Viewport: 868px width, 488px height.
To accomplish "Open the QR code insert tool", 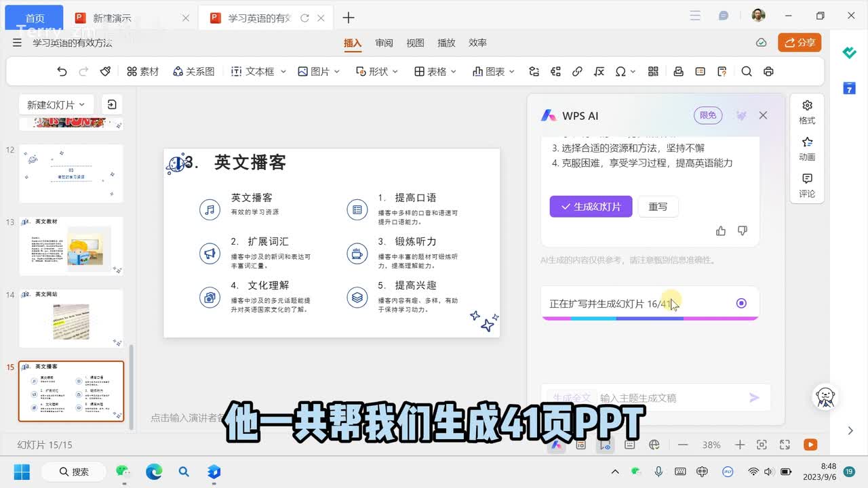I will 654,71.
